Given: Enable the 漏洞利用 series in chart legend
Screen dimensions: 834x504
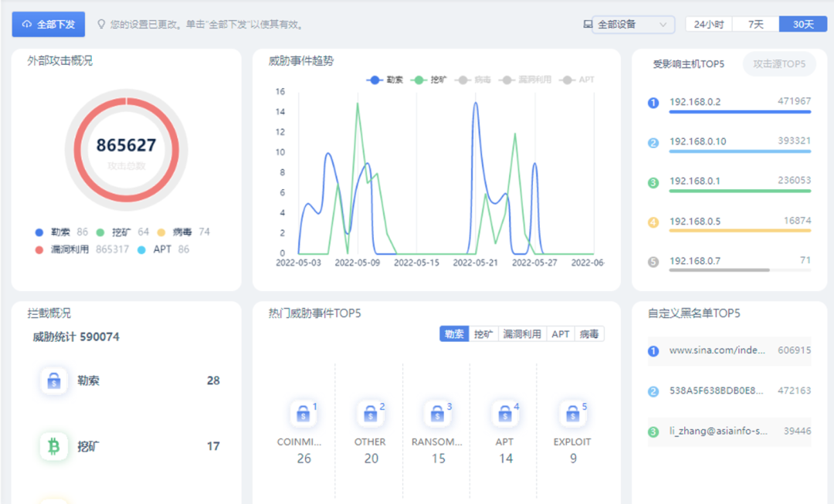Looking at the screenshot, I should click(525, 79).
